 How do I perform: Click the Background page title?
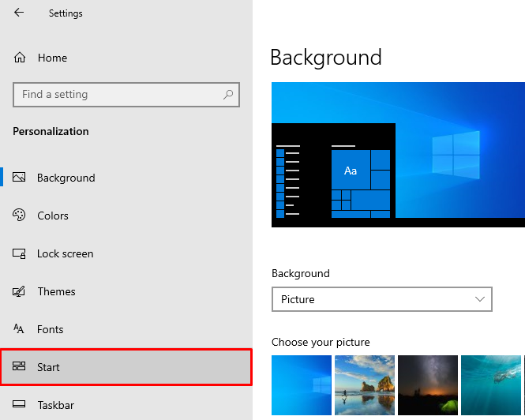point(326,58)
